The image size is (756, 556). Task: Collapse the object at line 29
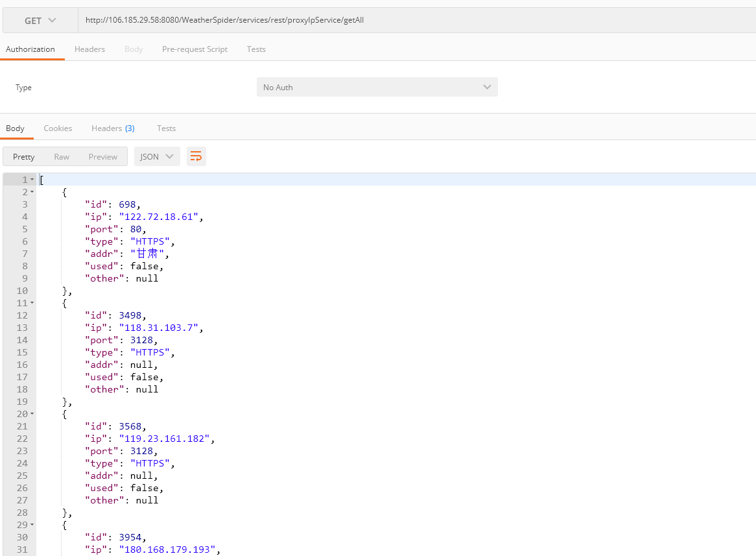tap(32, 525)
